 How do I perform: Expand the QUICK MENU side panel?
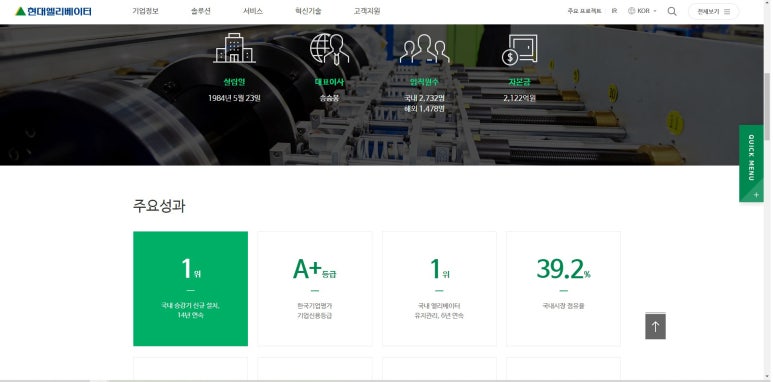(x=751, y=163)
